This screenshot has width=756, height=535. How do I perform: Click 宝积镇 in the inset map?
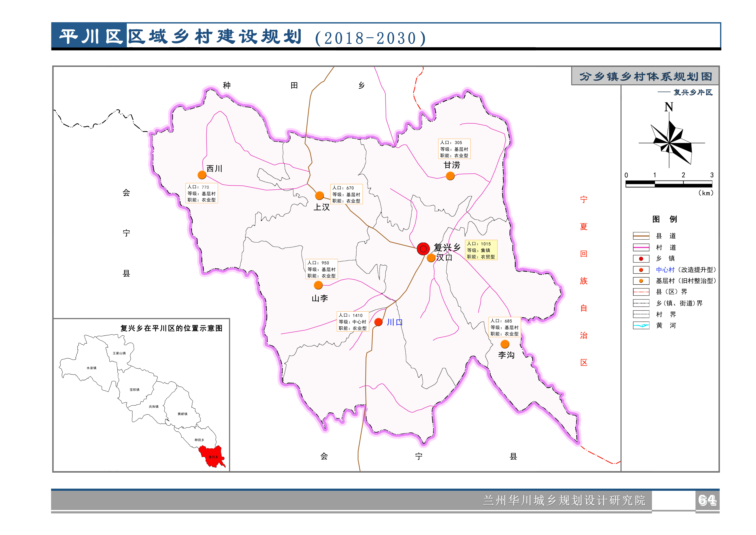point(134,390)
